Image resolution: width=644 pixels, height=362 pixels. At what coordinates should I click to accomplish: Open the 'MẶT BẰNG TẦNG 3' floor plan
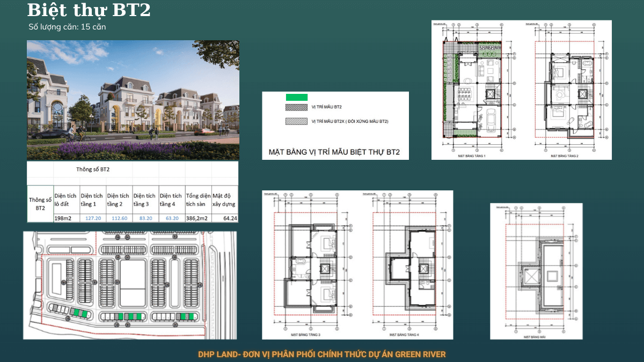coord(311,265)
